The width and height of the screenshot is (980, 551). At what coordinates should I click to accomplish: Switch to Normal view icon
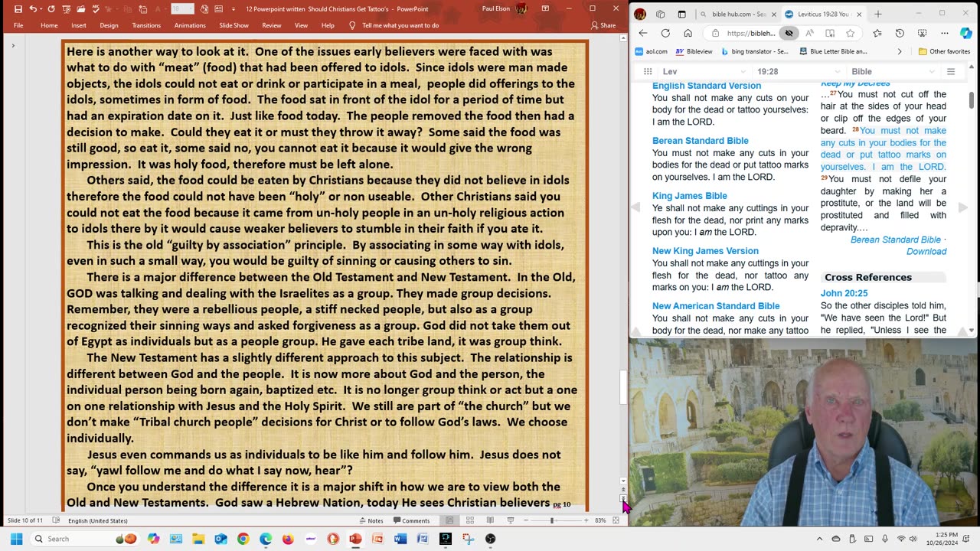tap(449, 520)
